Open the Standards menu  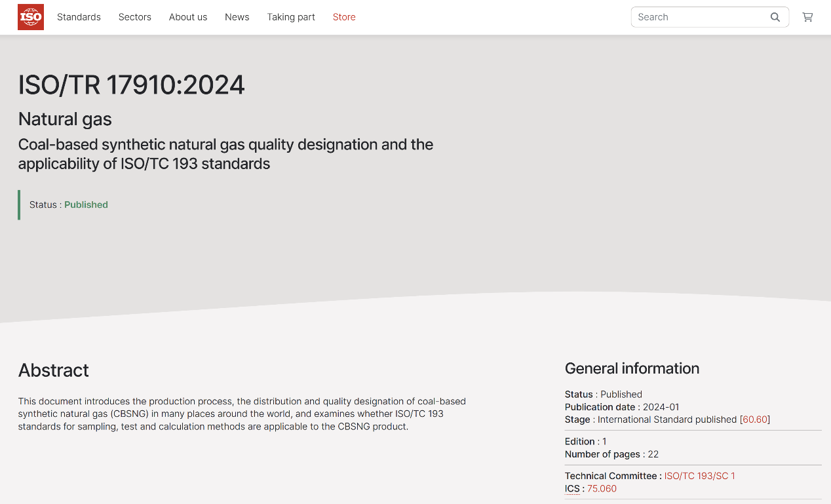pos(79,17)
